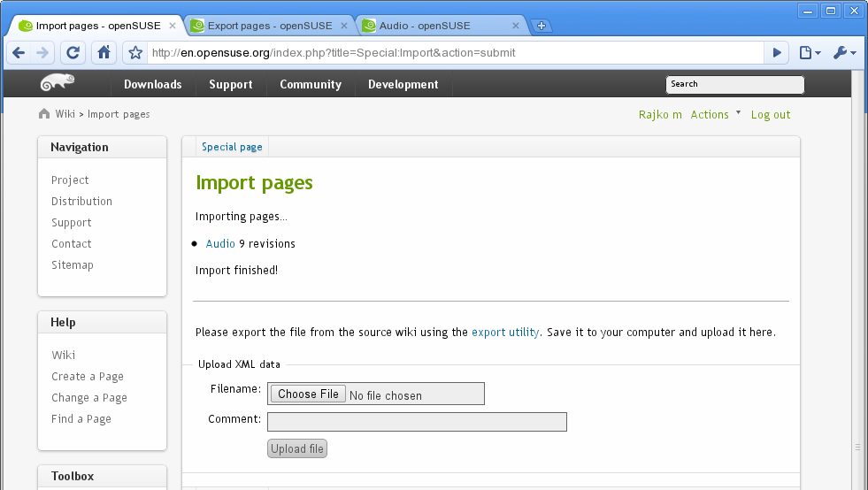The width and height of the screenshot is (868, 490).
Task: Go forward with the forward arrow
Action: (x=42, y=53)
